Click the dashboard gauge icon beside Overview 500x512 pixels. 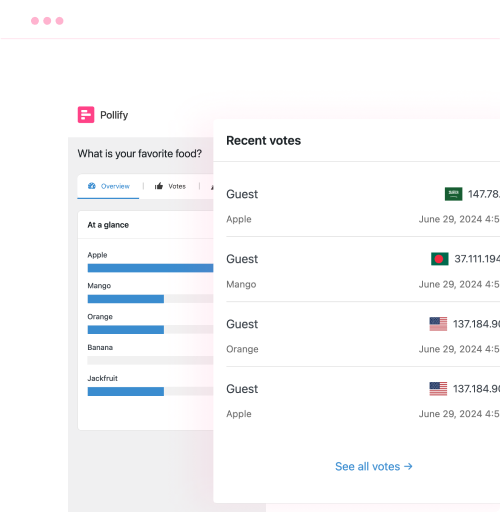click(x=92, y=186)
